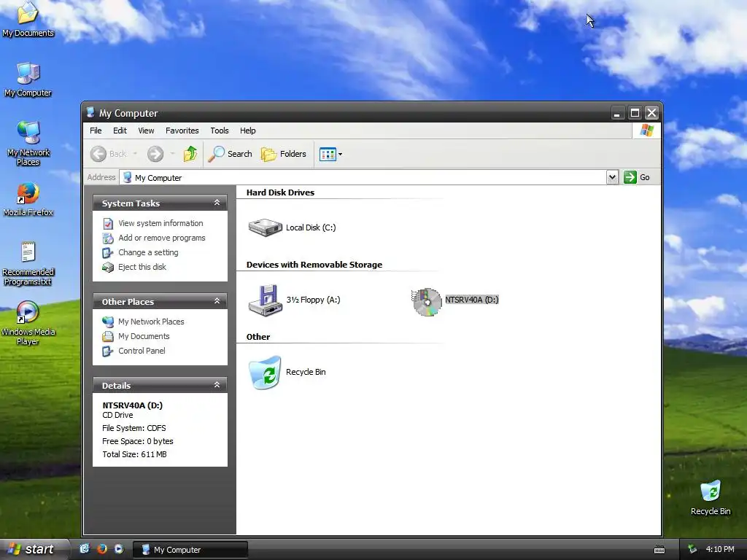Click My Computer taskbar button
Viewport: 747px width, 560px height.
coord(190,550)
